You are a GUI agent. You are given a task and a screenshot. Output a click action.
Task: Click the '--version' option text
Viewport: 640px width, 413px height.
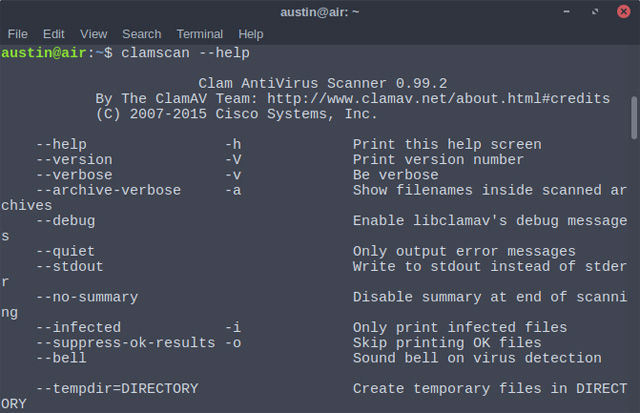[x=74, y=159]
